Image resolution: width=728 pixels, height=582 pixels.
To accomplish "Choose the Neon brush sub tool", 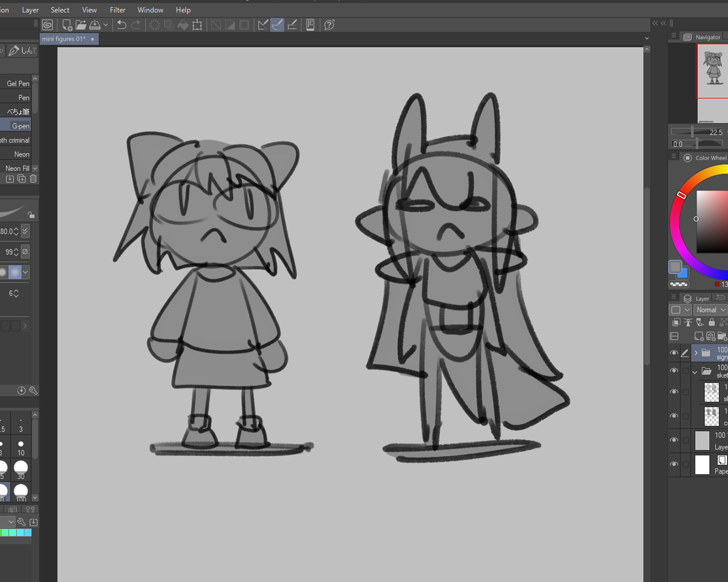I will point(21,154).
